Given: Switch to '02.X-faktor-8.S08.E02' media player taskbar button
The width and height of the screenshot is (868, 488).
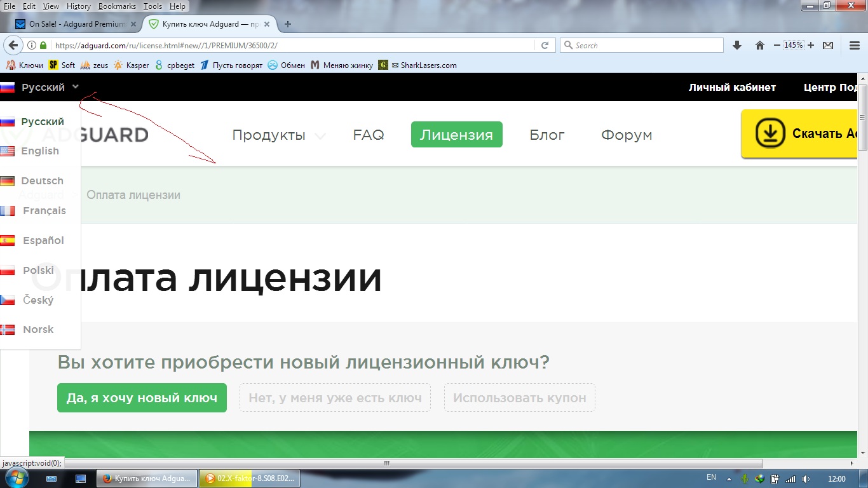Looking at the screenshot, I should [x=250, y=478].
